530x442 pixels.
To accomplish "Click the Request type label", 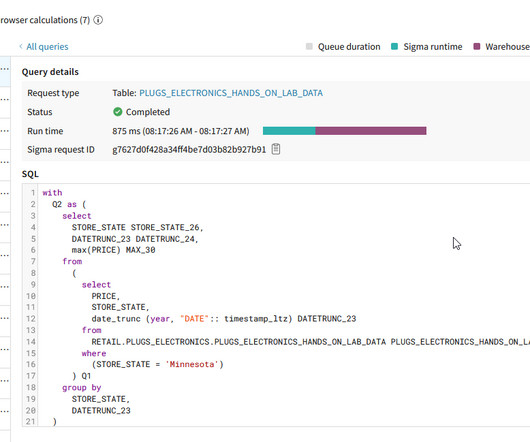I will pyautogui.click(x=53, y=93).
